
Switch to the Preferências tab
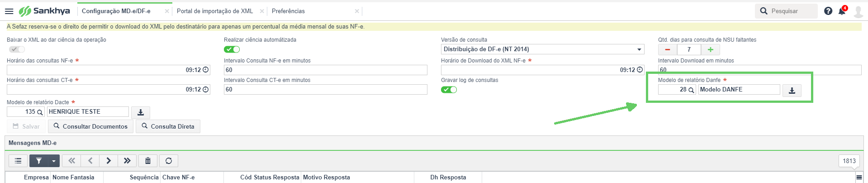288,11
